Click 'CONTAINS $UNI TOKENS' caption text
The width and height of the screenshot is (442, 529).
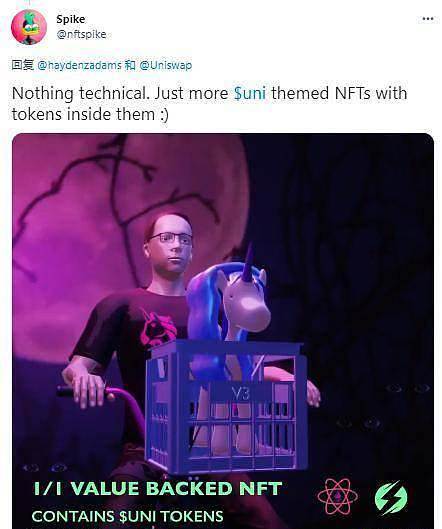point(128,516)
